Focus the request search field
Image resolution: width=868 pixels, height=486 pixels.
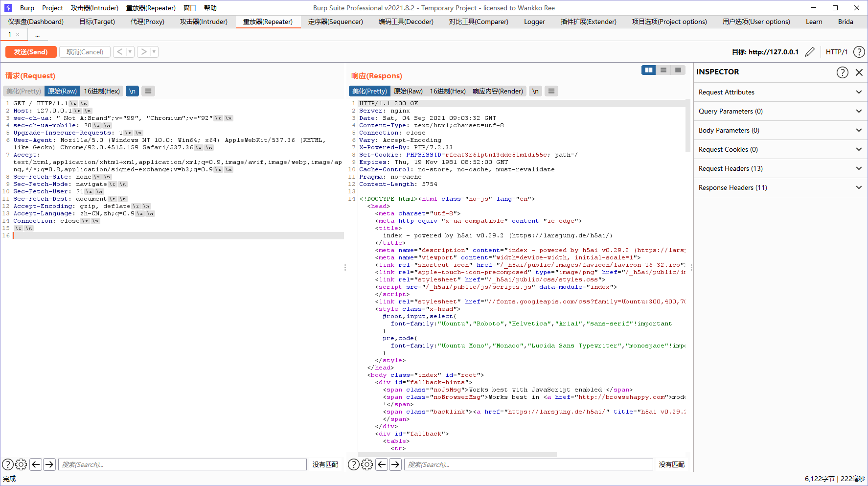(182, 464)
